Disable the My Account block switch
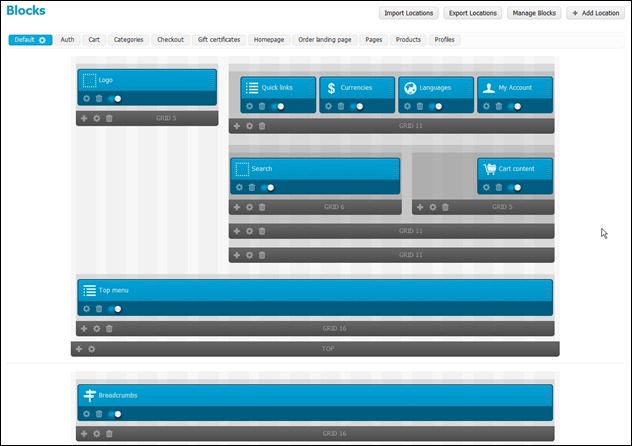 514,106
